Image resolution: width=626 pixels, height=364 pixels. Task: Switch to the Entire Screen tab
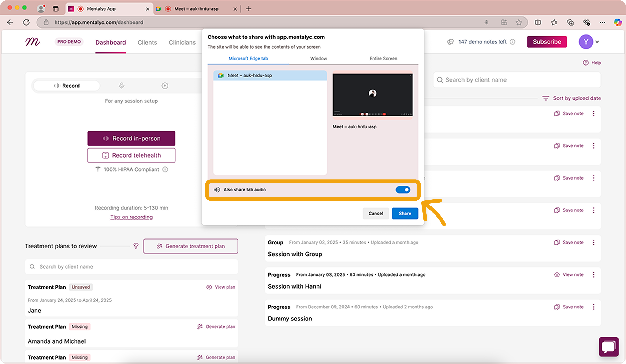point(383,59)
